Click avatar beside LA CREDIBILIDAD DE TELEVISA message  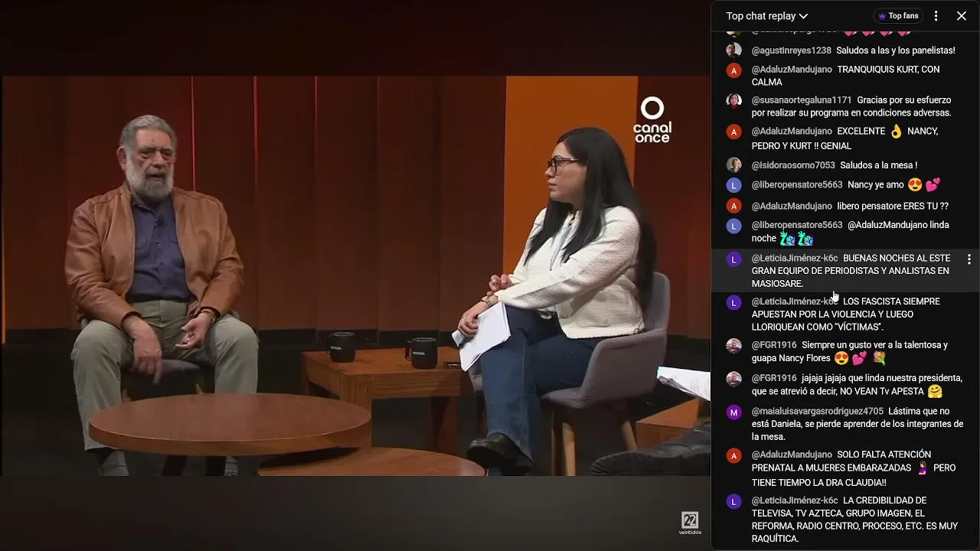point(733,501)
